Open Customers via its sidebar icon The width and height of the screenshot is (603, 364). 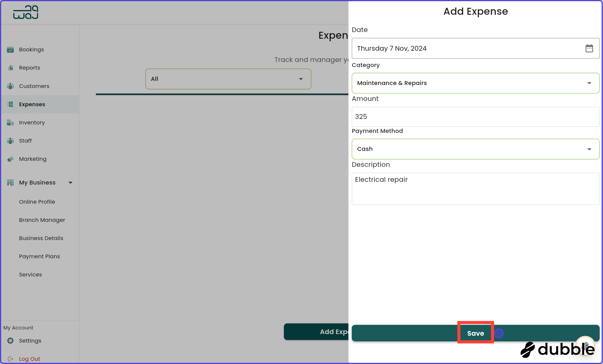[10, 86]
